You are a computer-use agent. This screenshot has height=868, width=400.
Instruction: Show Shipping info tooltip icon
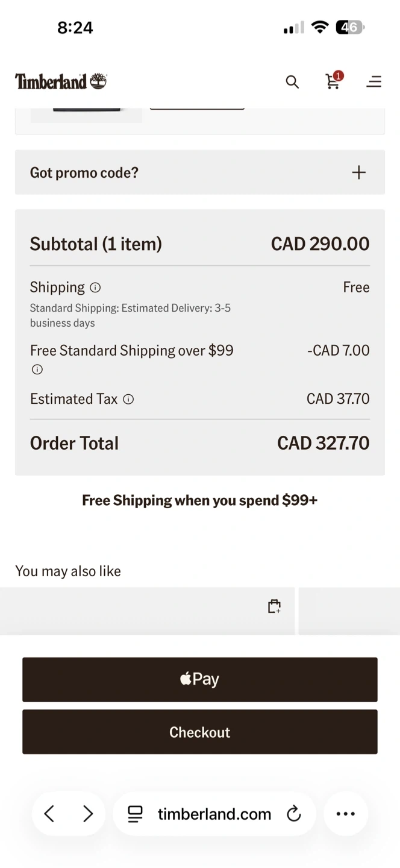(95, 288)
